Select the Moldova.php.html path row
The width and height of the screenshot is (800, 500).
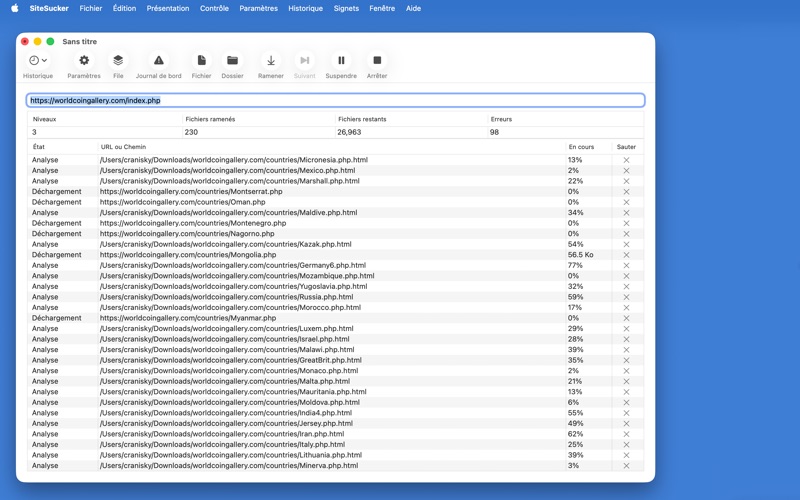(336, 403)
